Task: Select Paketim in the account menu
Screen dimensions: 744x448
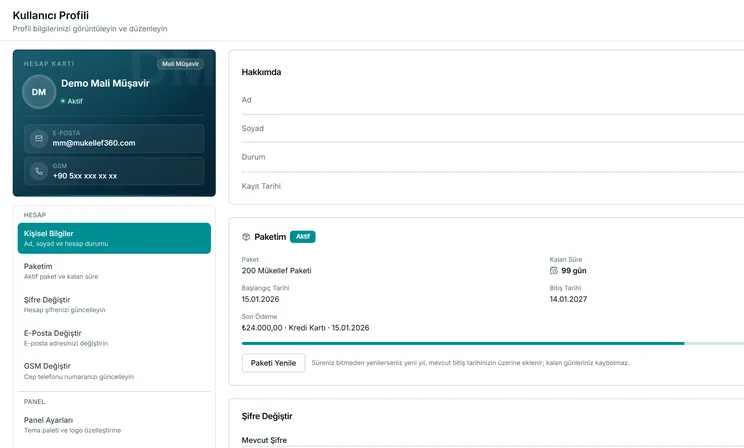Action: [114, 271]
